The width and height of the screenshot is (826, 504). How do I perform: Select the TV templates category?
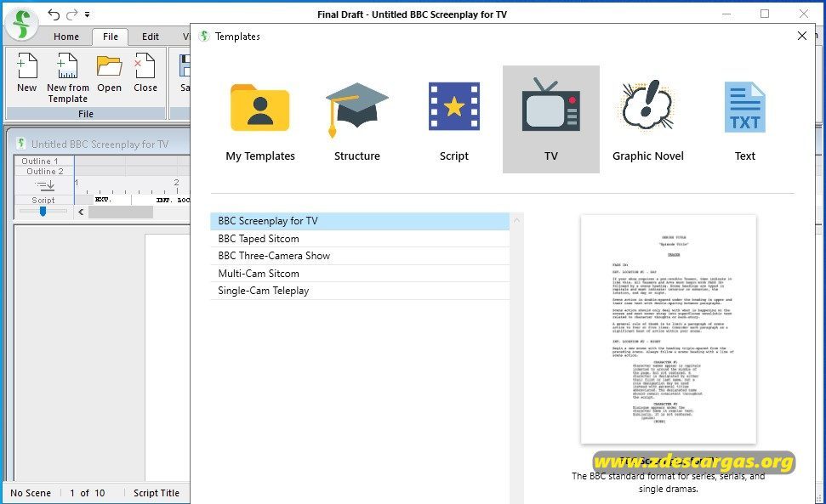[x=550, y=120]
